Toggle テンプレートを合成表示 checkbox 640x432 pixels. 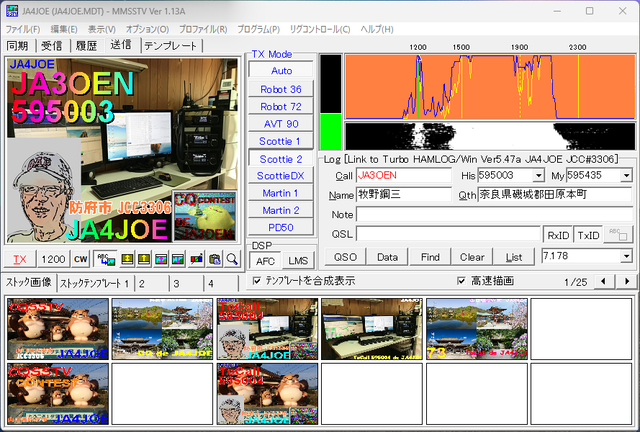[x=257, y=281]
